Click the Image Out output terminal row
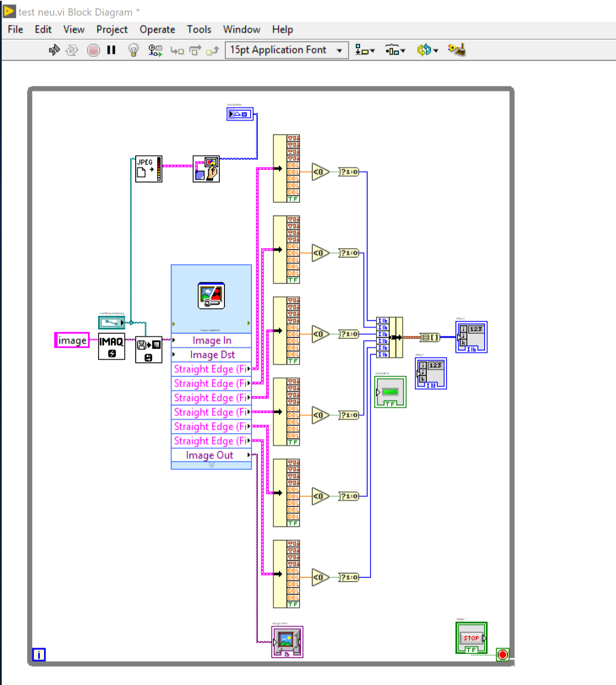This screenshot has height=685, width=616. coord(211,455)
